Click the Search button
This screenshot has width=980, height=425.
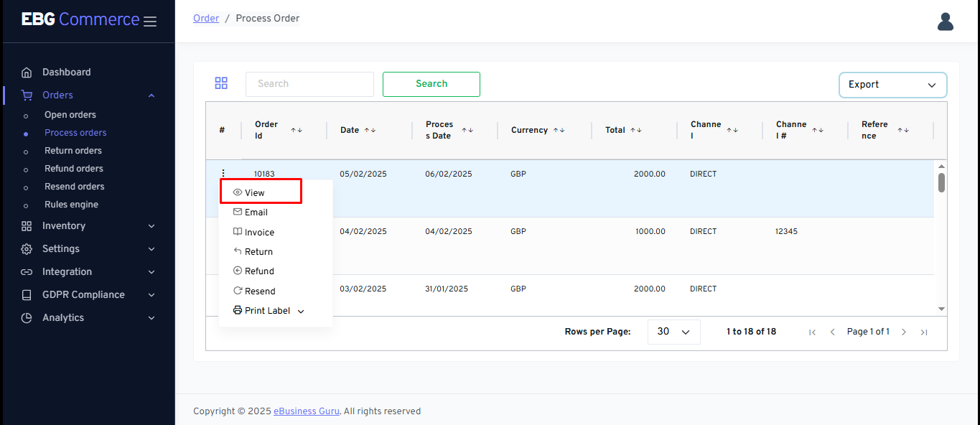tap(431, 84)
